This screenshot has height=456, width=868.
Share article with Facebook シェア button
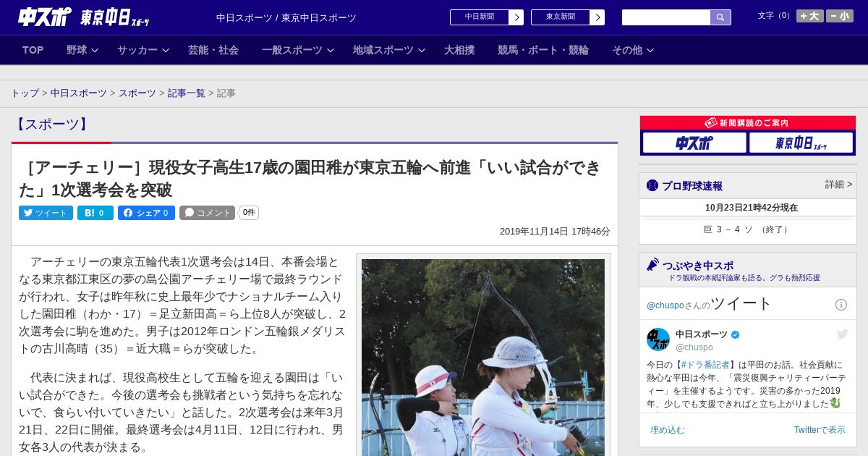click(146, 213)
